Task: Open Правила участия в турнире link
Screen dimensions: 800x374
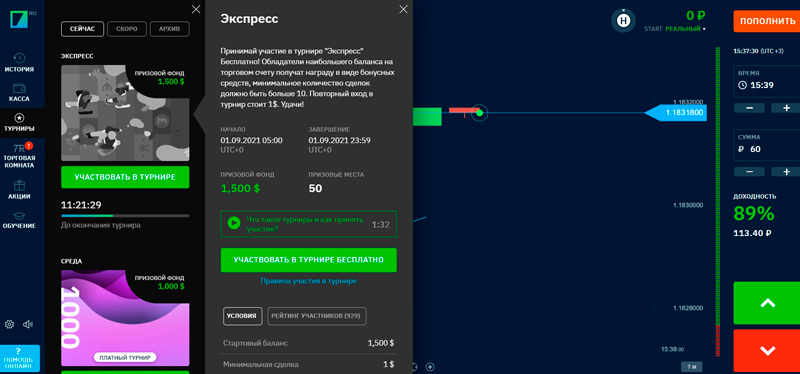Action: point(309,281)
